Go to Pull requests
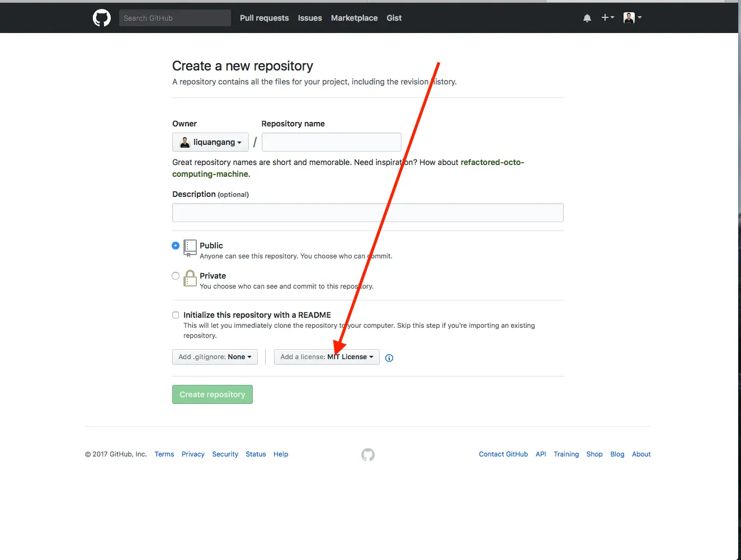This screenshot has height=560, width=741. click(x=265, y=18)
